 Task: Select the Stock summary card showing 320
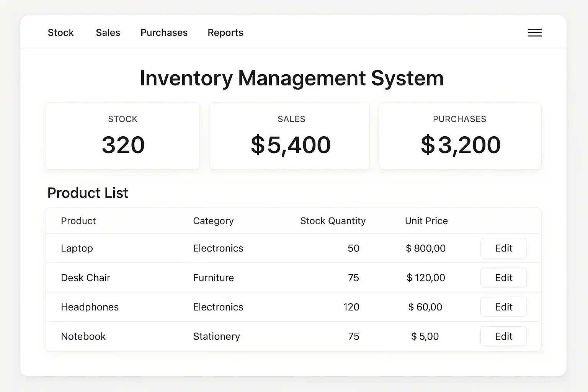[x=122, y=136]
